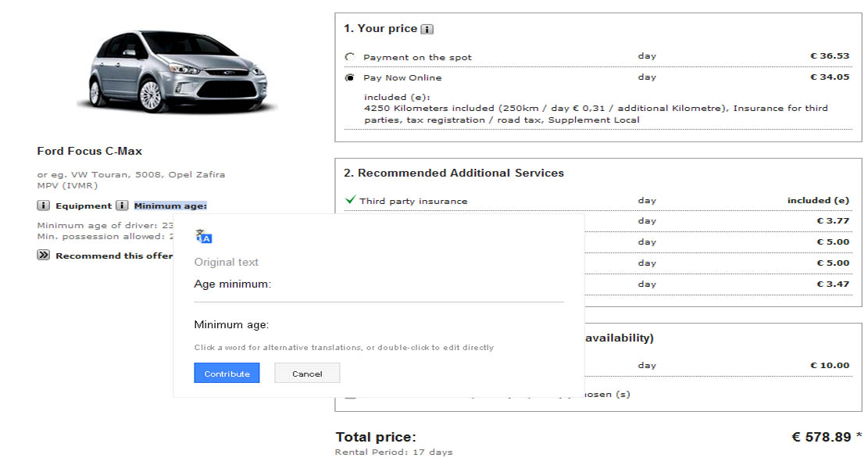
Task: Select Payment on the spot option
Action: point(350,57)
